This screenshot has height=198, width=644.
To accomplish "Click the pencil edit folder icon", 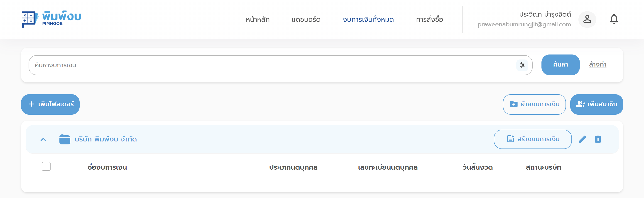I will click(x=582, y=139).
